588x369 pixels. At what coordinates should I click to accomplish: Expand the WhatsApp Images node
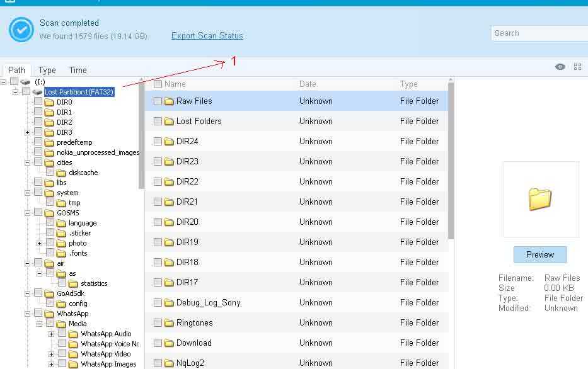click(52, 365)
